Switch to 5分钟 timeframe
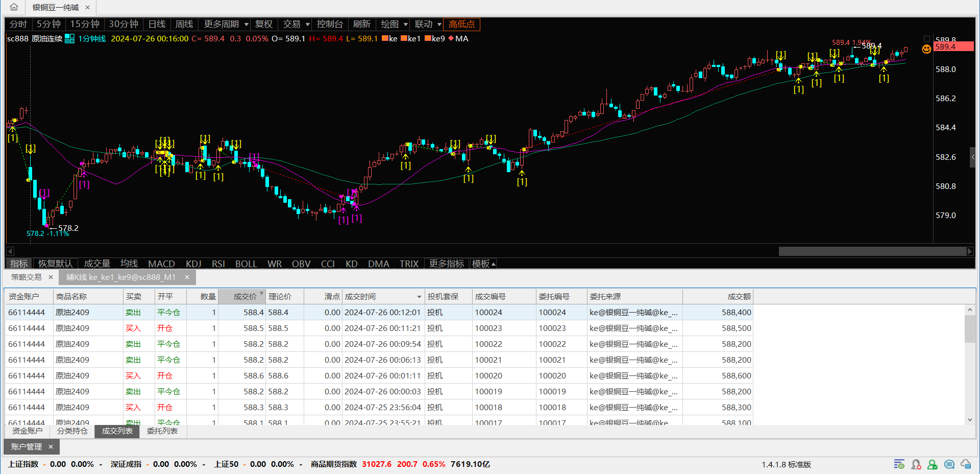 tap(48, 24)
